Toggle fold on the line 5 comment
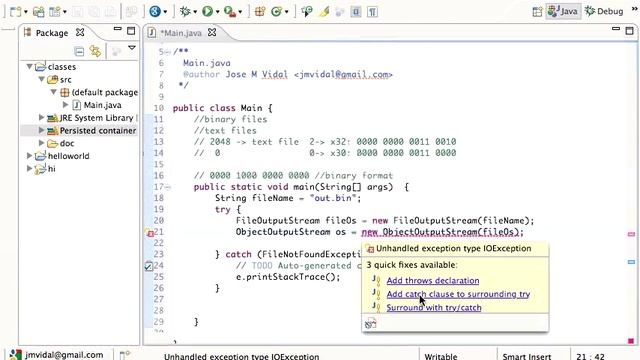Screen dimensions: 640x360 point(168,52)
